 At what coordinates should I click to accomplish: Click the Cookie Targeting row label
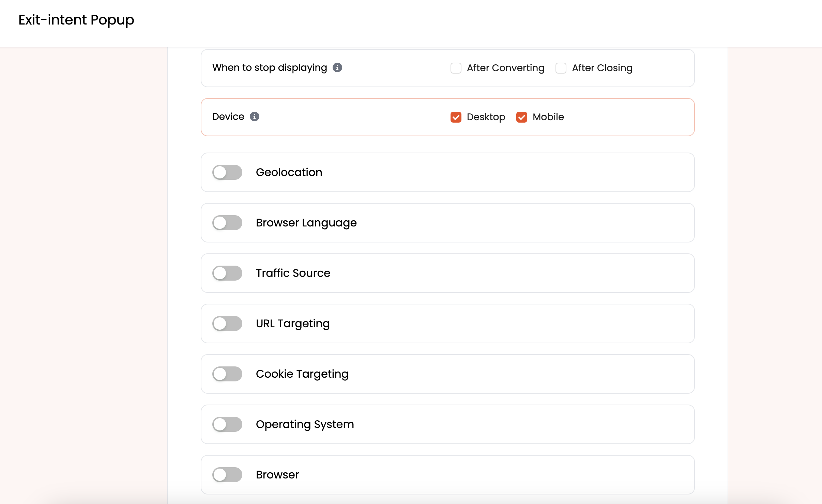click(x=302, y=374)
